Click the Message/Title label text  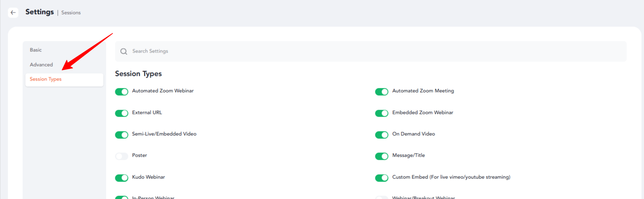tap(408, 155)
